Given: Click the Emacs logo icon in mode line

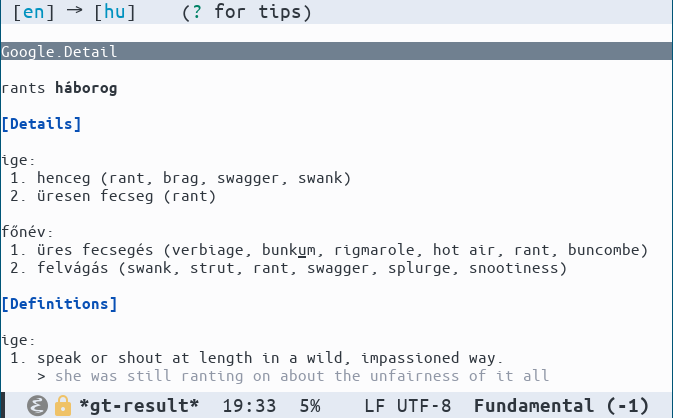Looking at the screenshot, I should (37, 406).
